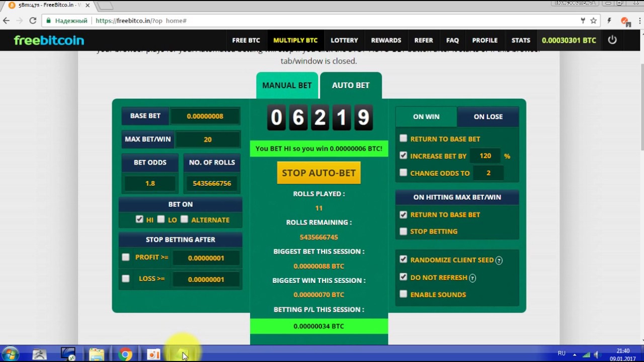Toggle Increase Bet By checkbox
Viewport: 644px width, 362px height.
404,155
